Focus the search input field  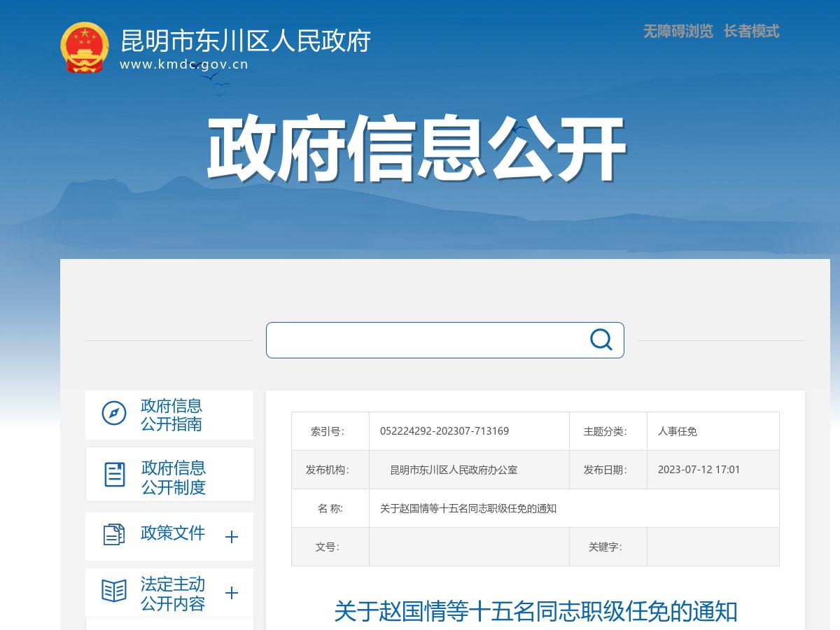coord(427,340)
